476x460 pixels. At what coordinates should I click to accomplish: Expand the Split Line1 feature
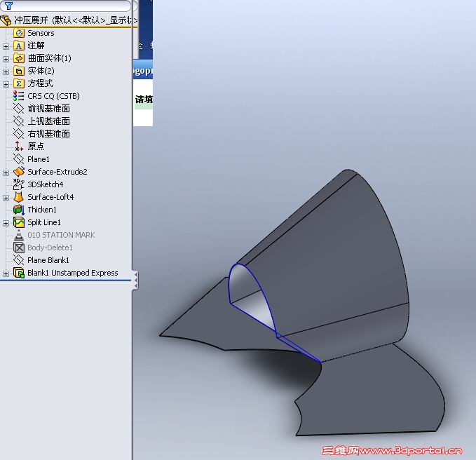pyautogui.click(x=6, y=223)
